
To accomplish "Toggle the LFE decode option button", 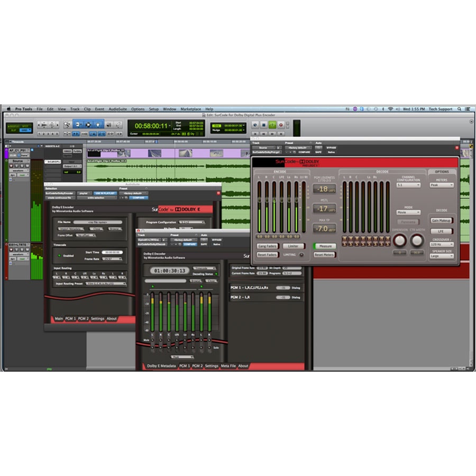I will pos(442,231).
